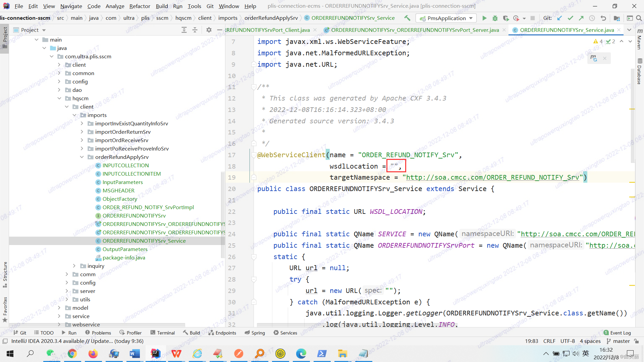The image size is (644, 362).
Task: Expand the inquiry folder
Action: 74,266
